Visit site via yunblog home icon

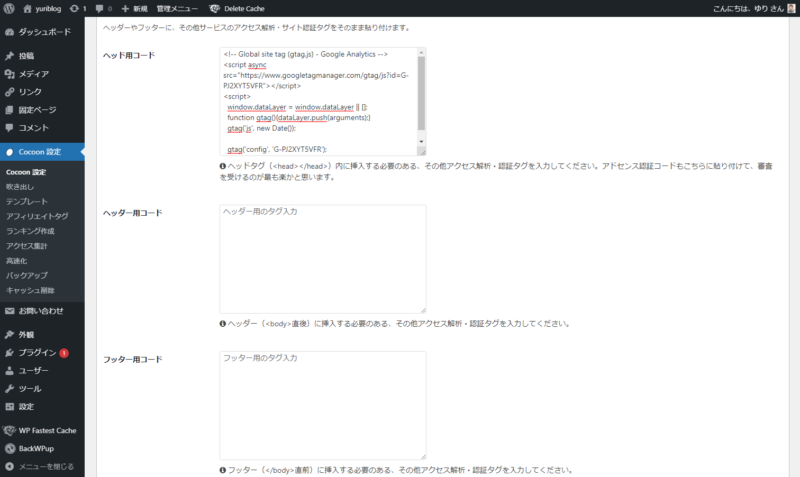[x=28, y=8]
